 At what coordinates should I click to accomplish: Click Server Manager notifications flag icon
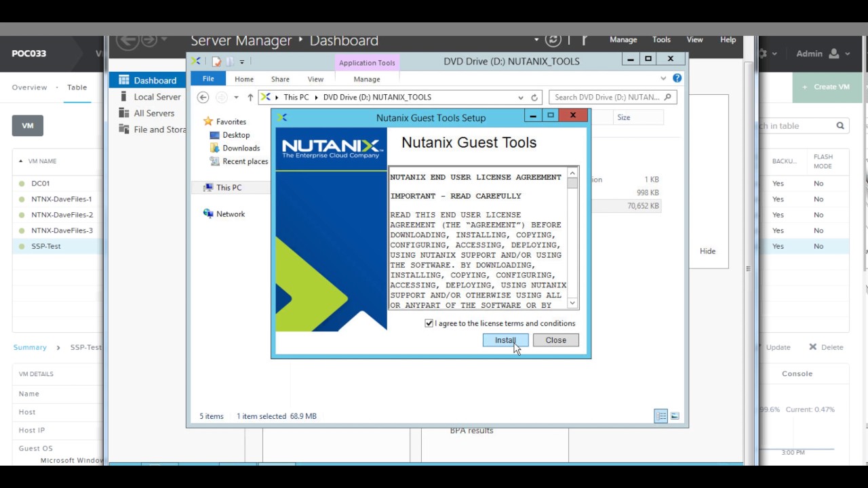click(584, 40)
